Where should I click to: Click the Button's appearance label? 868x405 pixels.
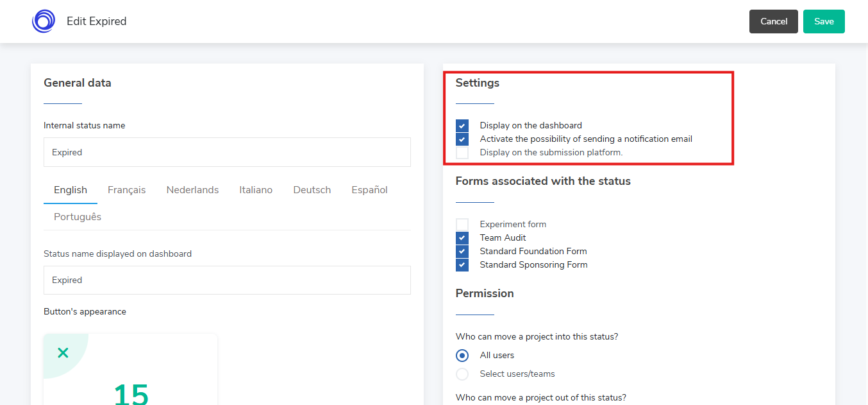[x=85, y=312]
